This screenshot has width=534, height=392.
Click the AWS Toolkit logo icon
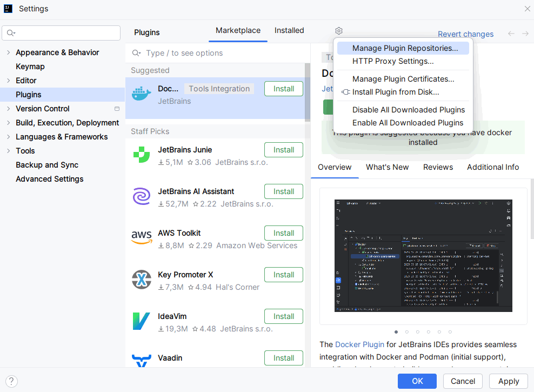[142, 238]
